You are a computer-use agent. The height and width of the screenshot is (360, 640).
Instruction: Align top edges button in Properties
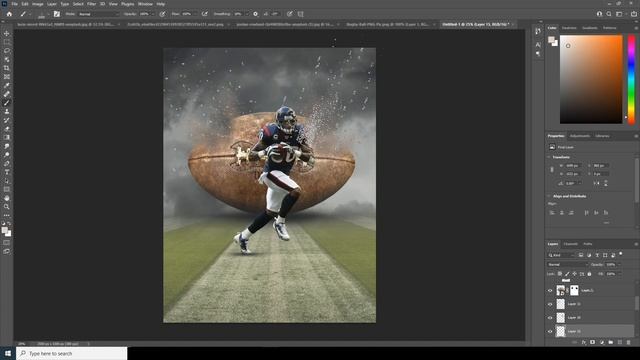(586, 213)
